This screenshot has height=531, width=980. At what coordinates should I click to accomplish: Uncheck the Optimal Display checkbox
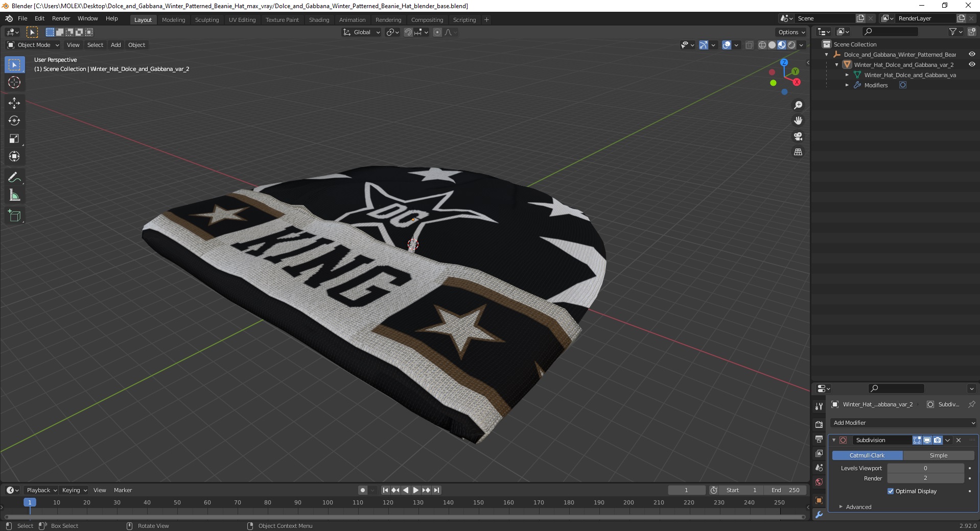891,491
